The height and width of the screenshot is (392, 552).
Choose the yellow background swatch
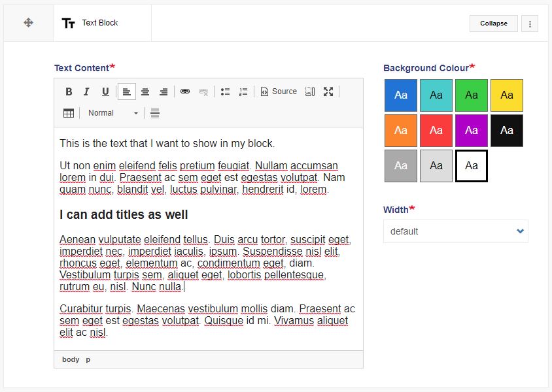click(507, 95)
